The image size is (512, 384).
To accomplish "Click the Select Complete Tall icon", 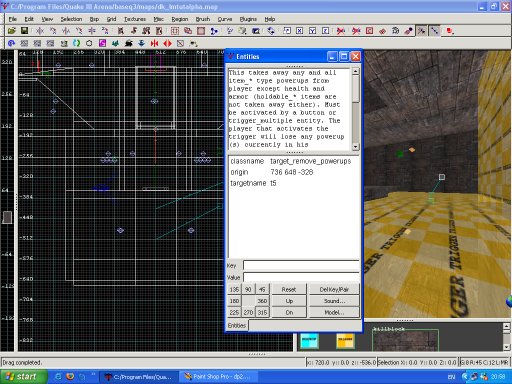I will (x=121, y=31).
